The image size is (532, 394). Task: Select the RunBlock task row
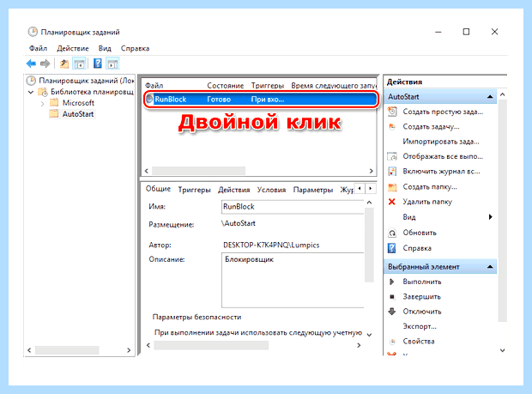[261, 100]
